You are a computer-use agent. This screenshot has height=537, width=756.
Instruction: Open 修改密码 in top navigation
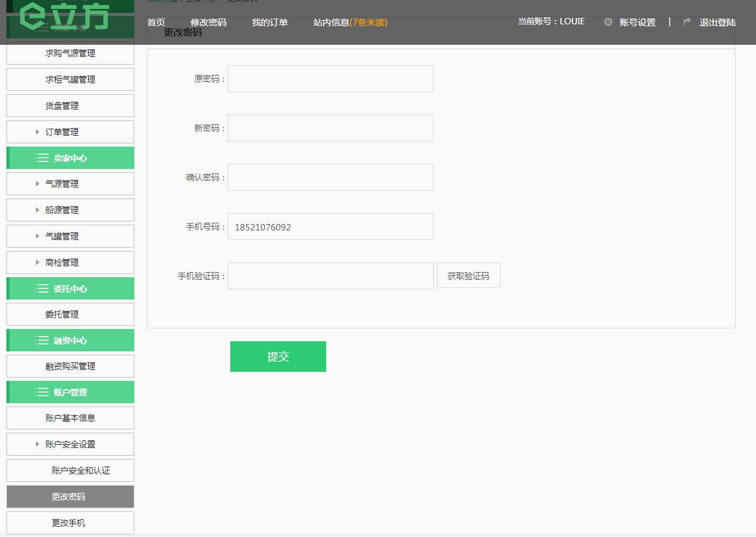[x=209, y=22]
